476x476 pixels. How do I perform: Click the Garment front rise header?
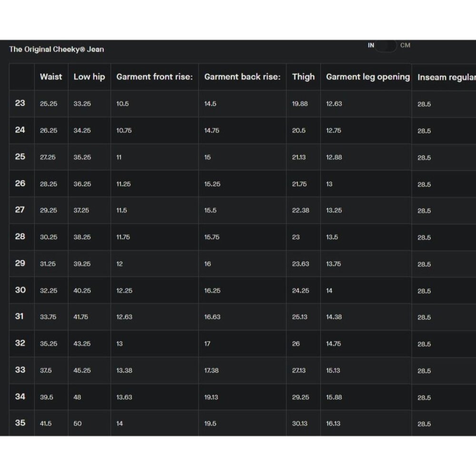(x=154, y=77)
